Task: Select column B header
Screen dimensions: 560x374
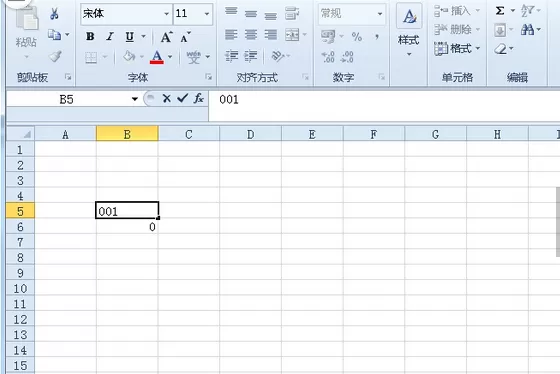Action: pyautogui.click(x=127, y=134)
